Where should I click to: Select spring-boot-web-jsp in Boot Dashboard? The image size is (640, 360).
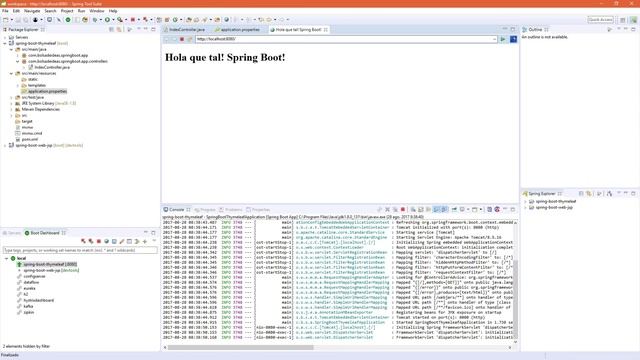pos(51,270)
